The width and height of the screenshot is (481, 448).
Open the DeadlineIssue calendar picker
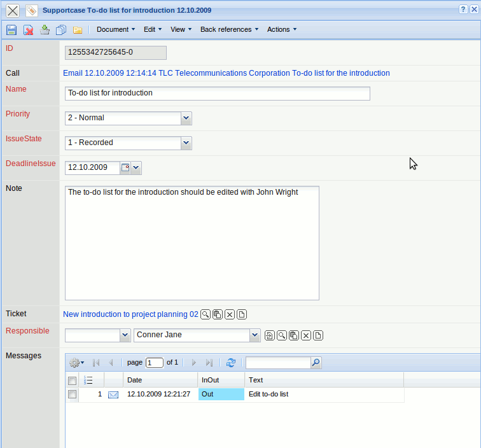click(125, 168)
